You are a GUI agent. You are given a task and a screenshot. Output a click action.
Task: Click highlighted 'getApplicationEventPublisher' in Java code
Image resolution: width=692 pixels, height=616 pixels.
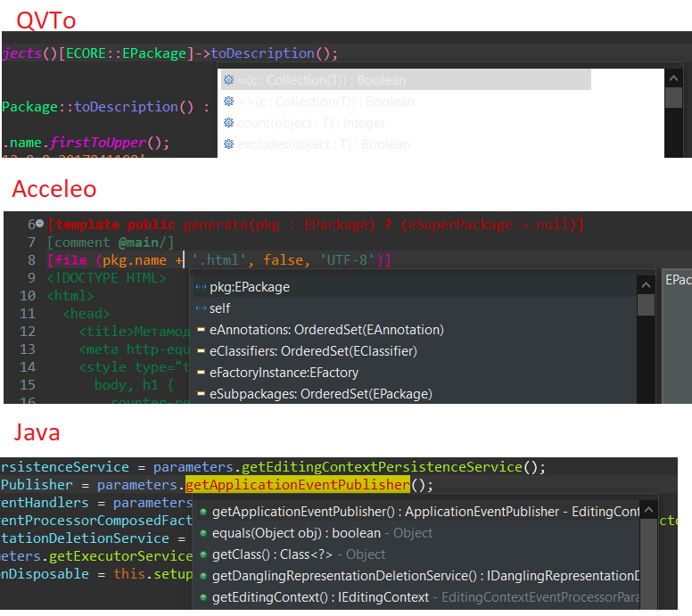click(298, 484)
